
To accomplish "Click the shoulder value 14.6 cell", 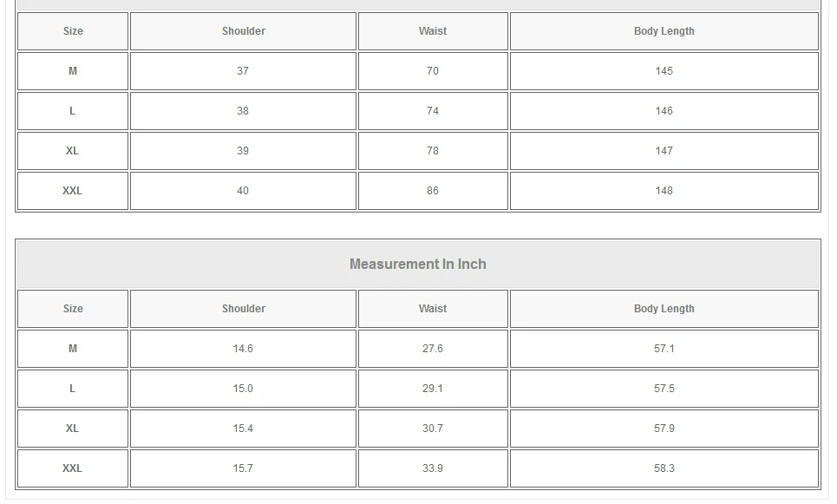I will pos(243,349).
